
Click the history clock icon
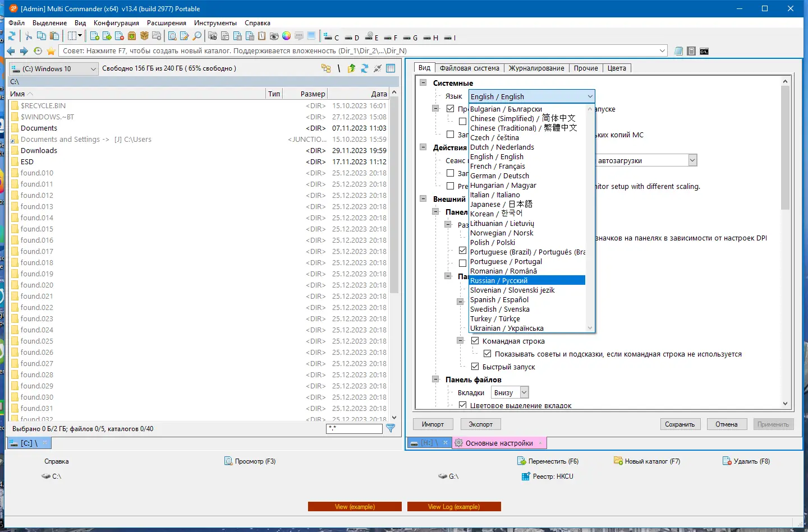pyautogui.click(x=38, y=51)
